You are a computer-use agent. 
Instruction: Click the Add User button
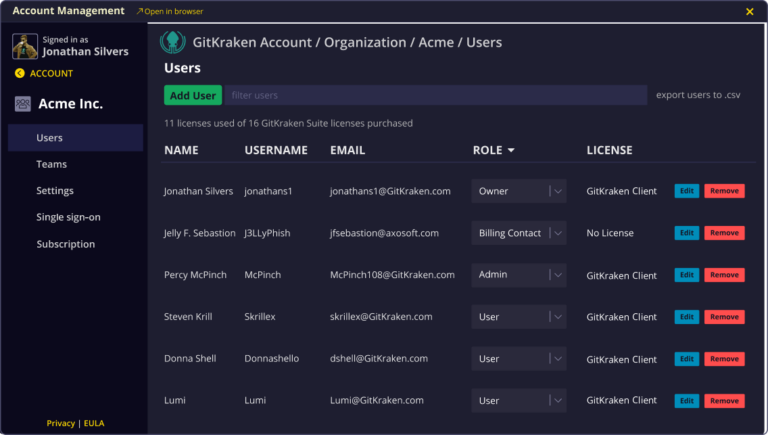[192, 95]
